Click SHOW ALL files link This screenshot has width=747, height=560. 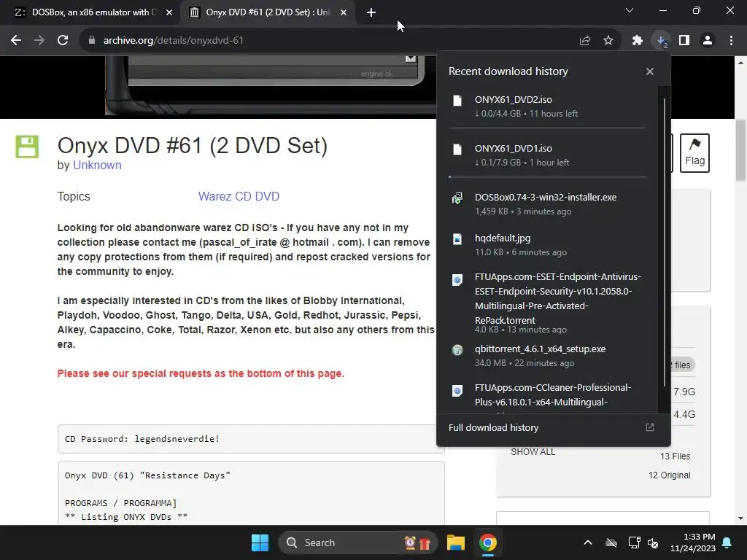[x=533, y=452]
